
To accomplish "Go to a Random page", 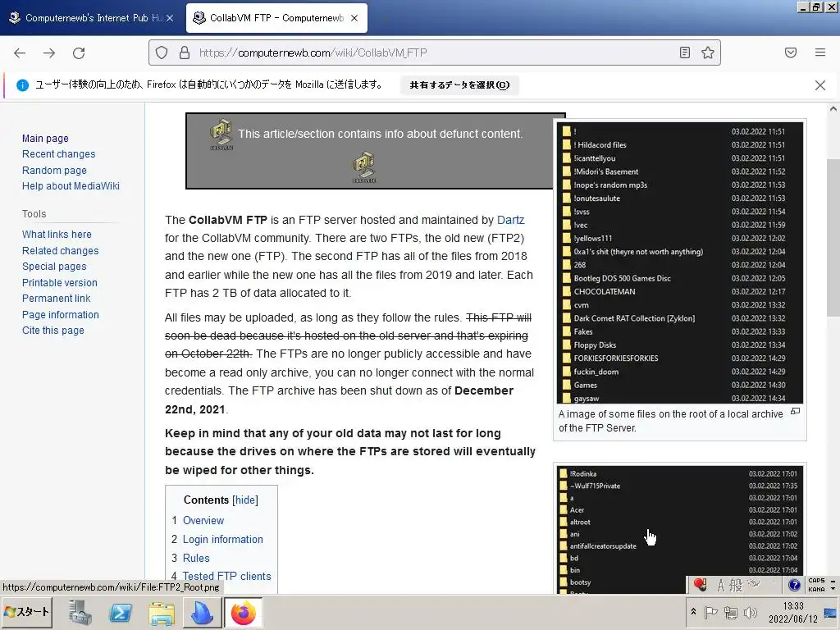I will pos(54,170).
